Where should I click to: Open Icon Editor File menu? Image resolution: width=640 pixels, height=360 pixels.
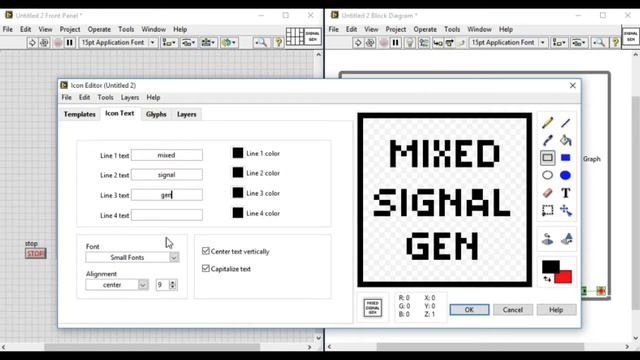[67, 98]
